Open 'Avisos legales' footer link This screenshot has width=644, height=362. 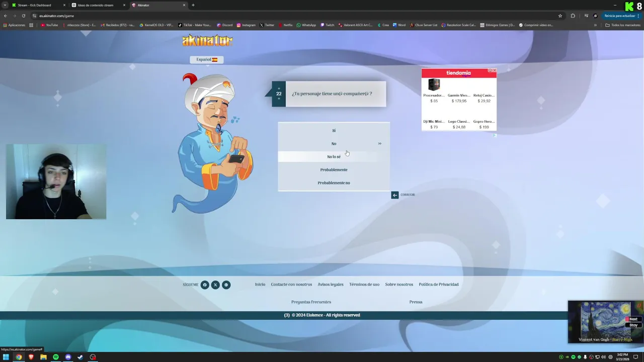click(331, 285)
